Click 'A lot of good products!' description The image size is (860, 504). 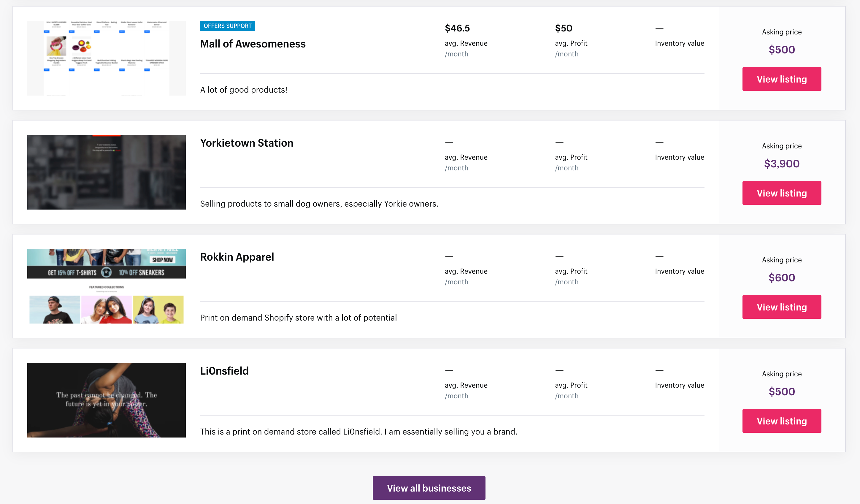tap(243, 90)
